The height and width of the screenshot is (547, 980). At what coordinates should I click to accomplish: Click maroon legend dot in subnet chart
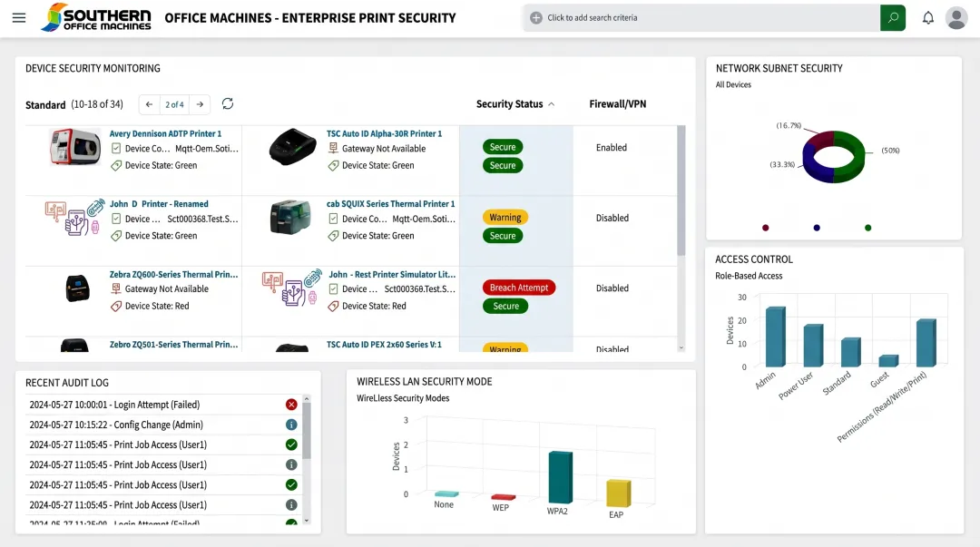coord(766,228)
